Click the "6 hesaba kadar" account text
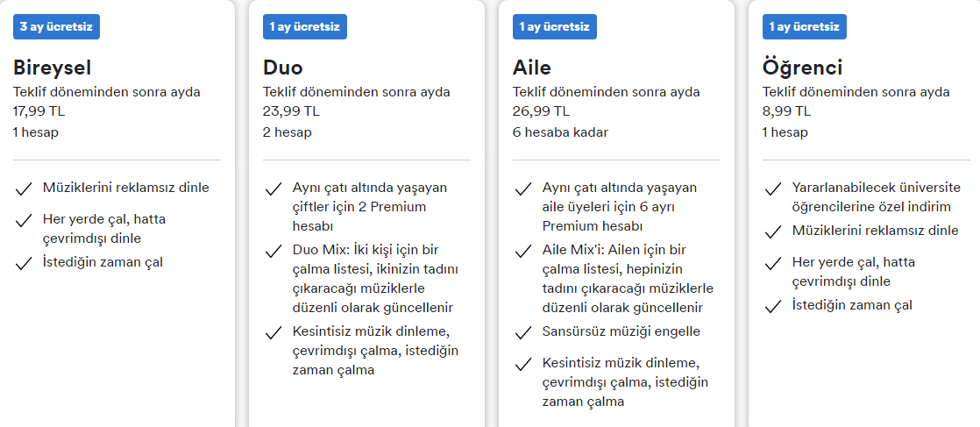Screen dimensions: 980x427 click(560, 132)
